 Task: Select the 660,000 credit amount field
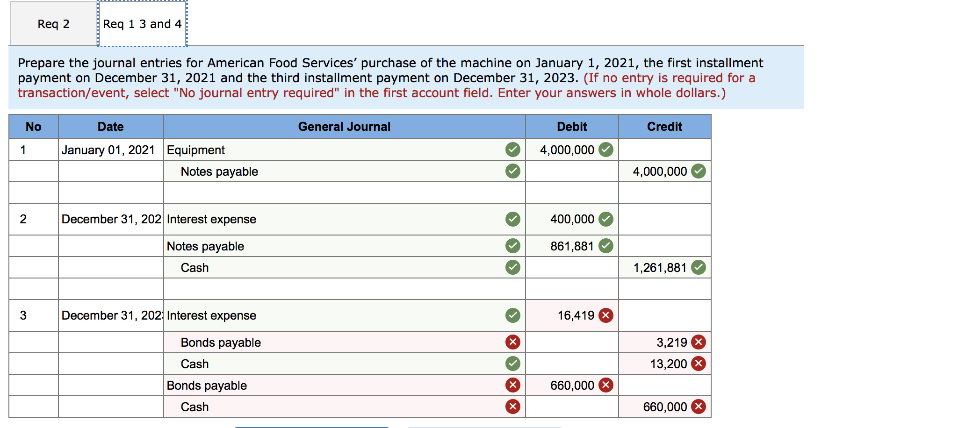click(x=664, y=407)
